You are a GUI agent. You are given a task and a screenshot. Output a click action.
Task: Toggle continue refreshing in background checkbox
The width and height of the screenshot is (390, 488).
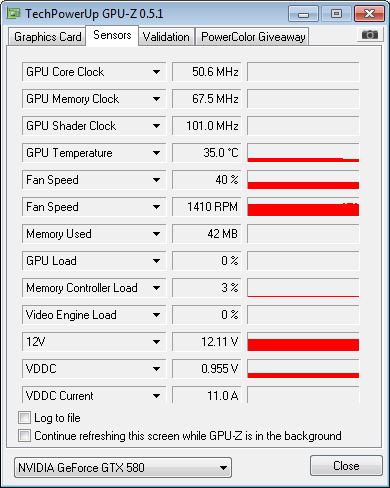point(24,436)
